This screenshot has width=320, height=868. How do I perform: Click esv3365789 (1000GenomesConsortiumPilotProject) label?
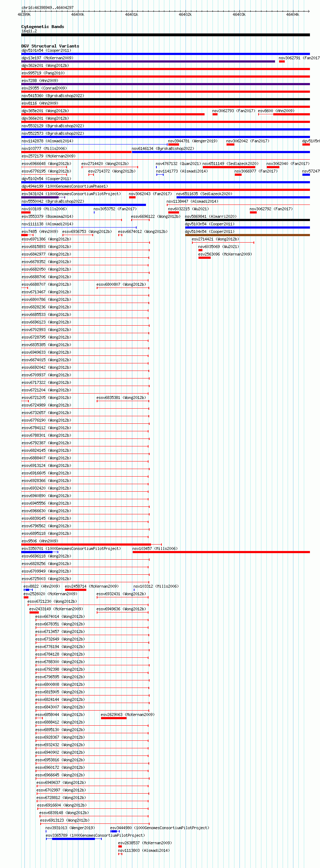click(95, 835)
